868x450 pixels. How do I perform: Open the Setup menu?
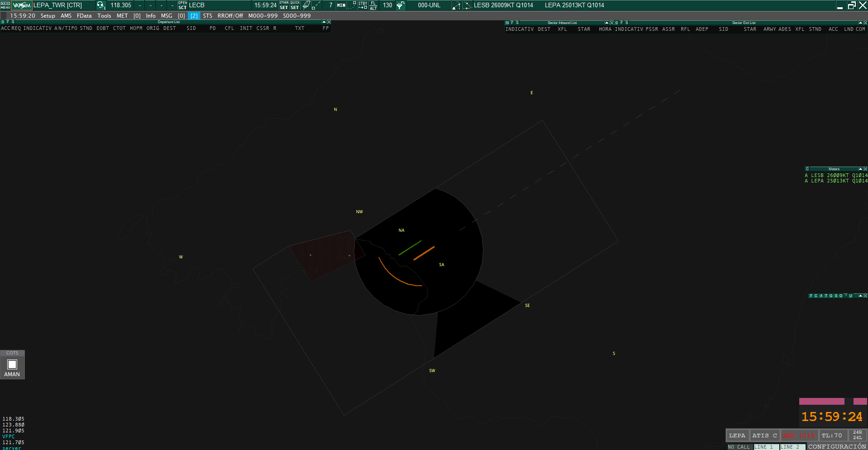click(47, 16)
